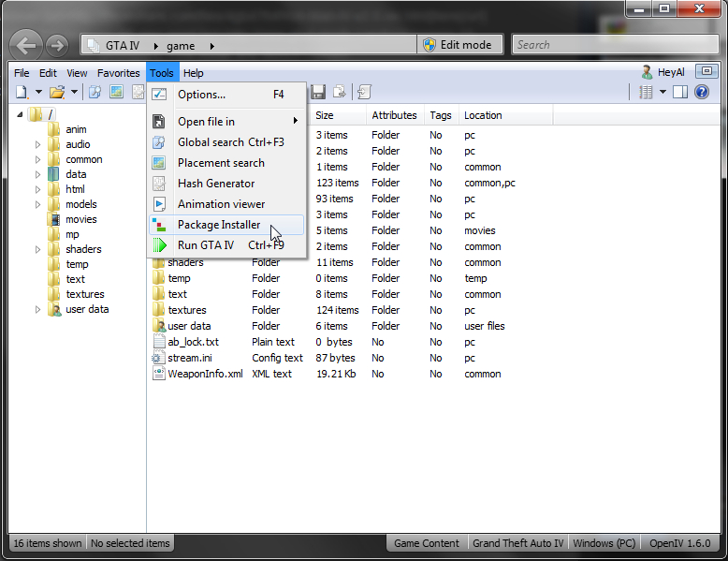Image resolution: width=728 pixels, height=561 pixels.
Task: Select the temp folder in tree
Action: click(x=77, y=264)
